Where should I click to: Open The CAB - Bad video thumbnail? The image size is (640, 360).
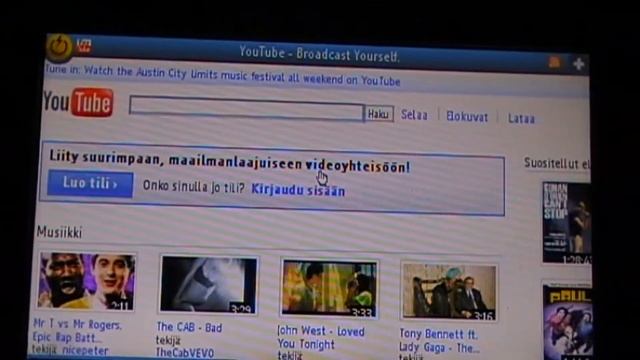[x=209, y=284]
